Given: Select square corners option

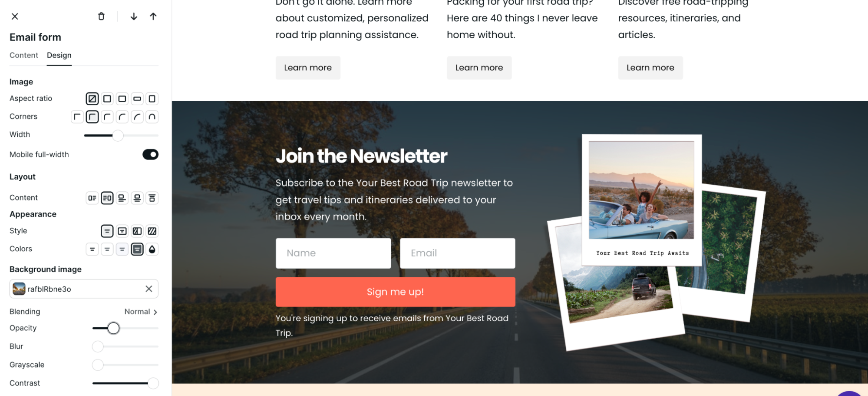Looking at the screenshot, I should point(77,117).
